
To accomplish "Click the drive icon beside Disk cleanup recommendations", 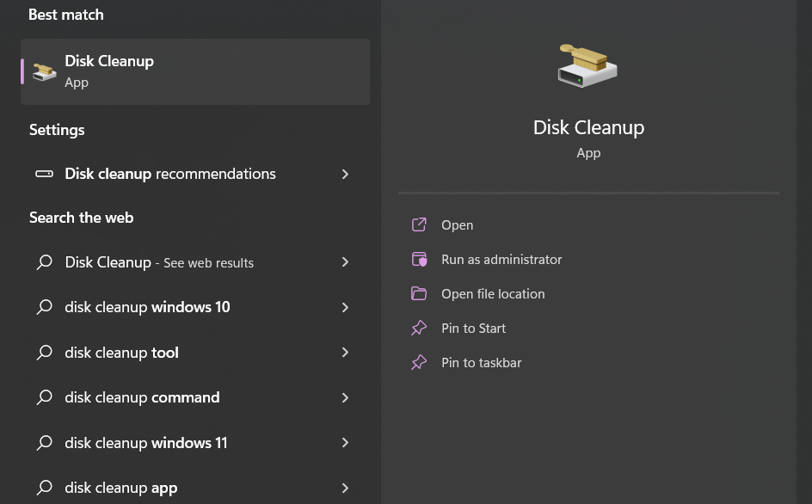I will point(44,174).
